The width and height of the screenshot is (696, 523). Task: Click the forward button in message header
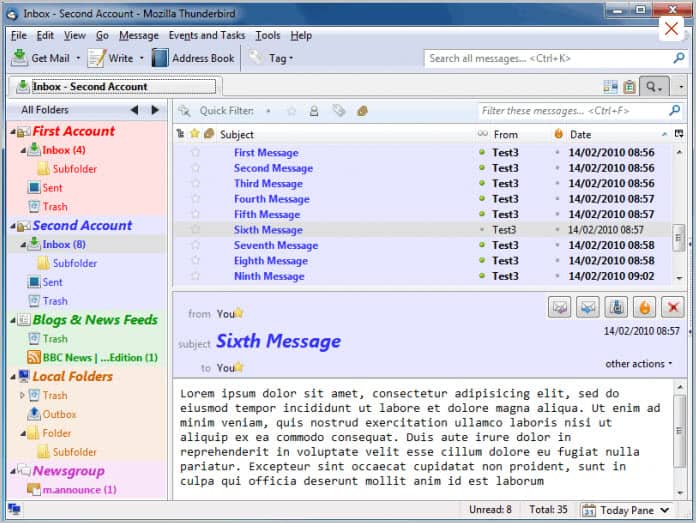pos(588,307)
